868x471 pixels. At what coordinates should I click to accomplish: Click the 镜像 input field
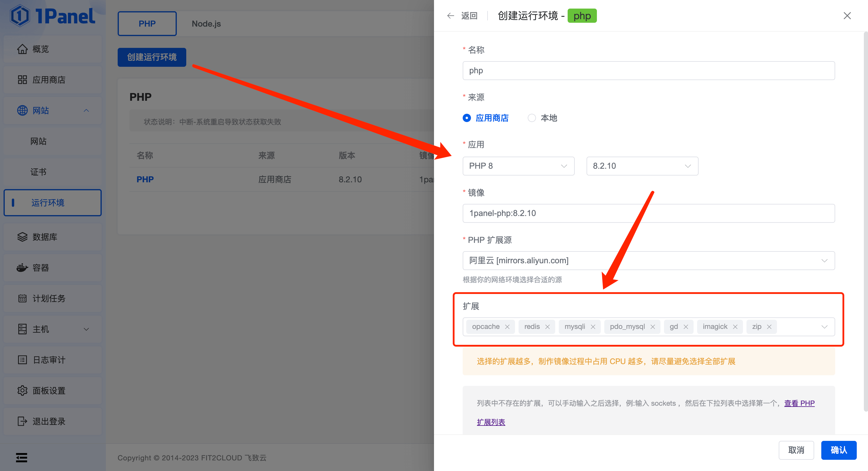point(649,213)
